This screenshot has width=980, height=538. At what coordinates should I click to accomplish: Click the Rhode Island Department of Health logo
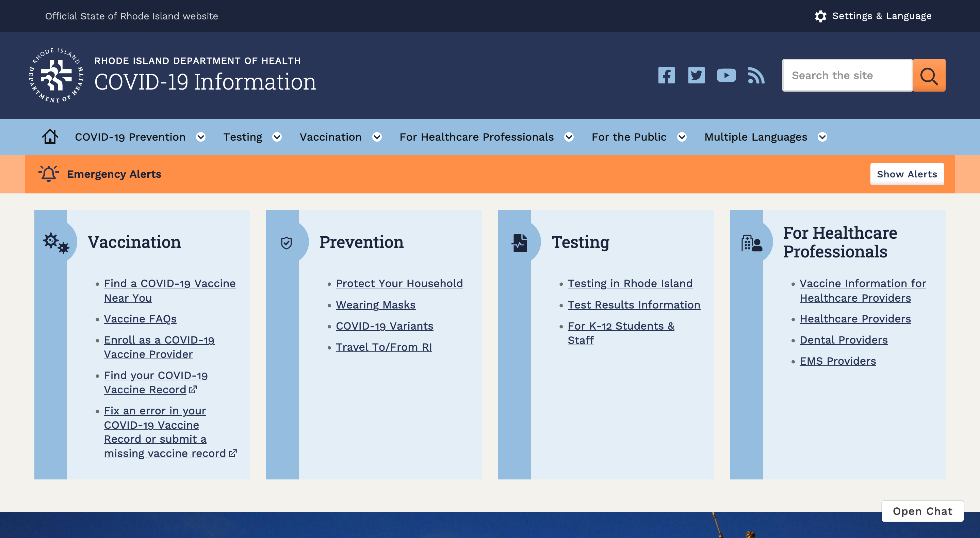(x=56, y=75)
